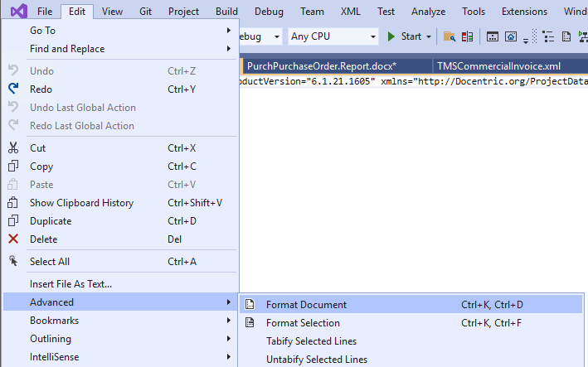Click the Show Clipboard History icon

pos(13,203)
